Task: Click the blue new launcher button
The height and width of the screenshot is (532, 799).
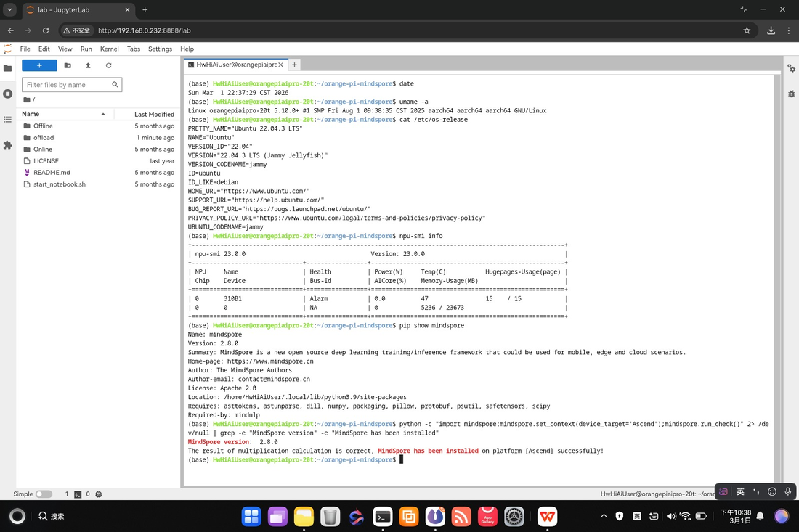Action: click(x=39, y=65)
